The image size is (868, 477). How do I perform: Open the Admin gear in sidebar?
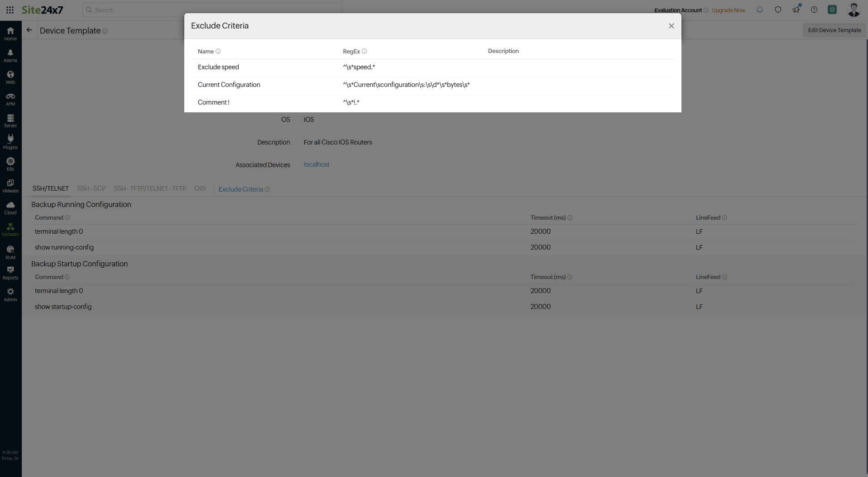[x=10, y=294]
